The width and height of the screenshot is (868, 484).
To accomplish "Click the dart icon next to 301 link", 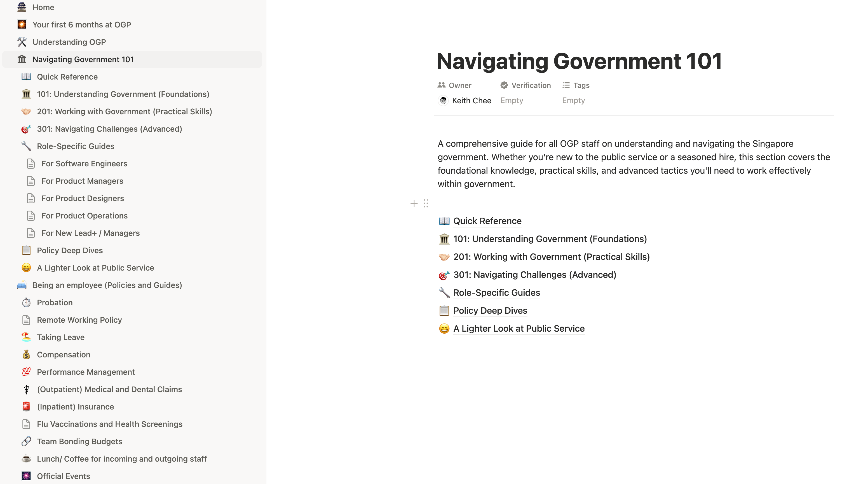I will tap(444, 275).
